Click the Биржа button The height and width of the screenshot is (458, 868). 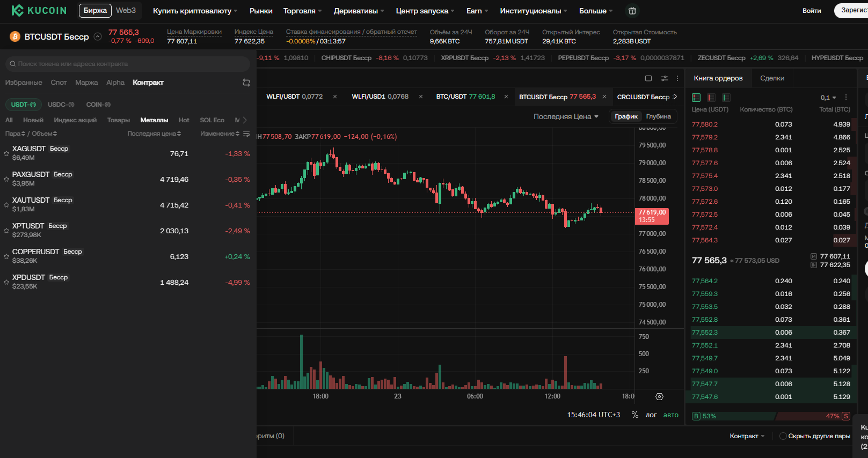coord(95,11)
